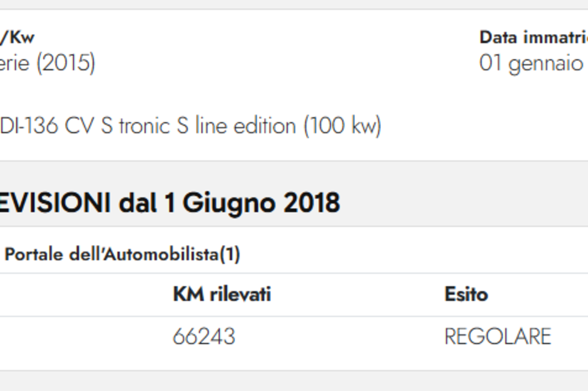Click the REGOLARE result cell
Image resolution: width=588 pixels, height=391 pixels.
pos(498,336)
